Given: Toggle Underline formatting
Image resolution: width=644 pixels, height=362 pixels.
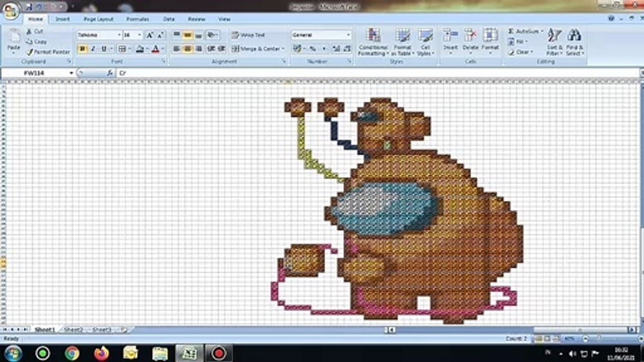Looking at the screenshot, I should (104, 49).
